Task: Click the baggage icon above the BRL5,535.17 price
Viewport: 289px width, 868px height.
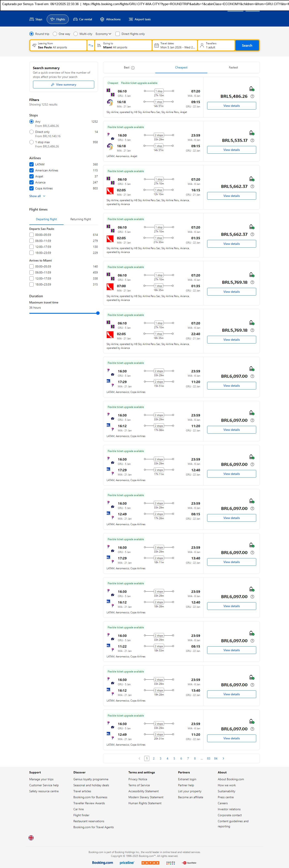Action: point(252,133)
